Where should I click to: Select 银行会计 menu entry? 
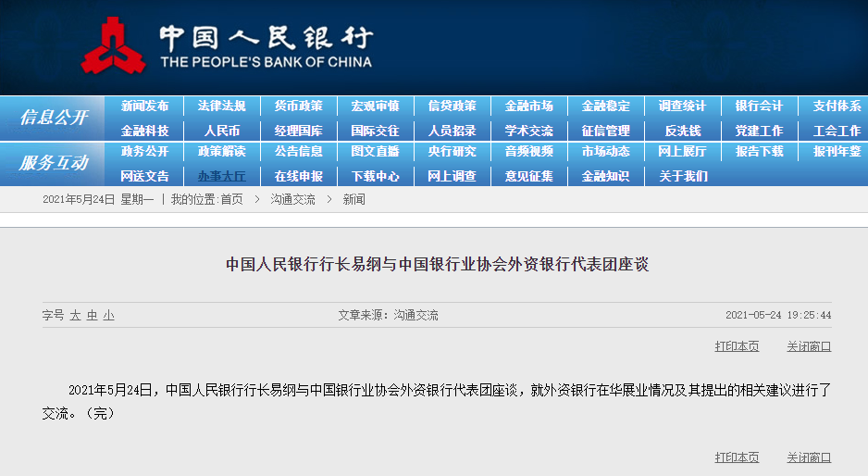click(760, 106)
